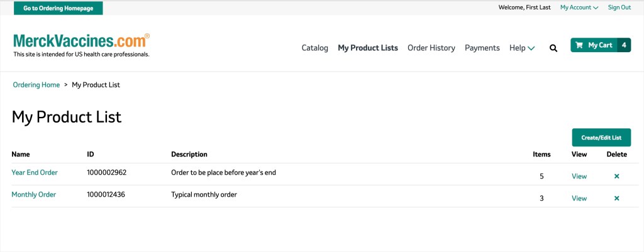Viewport: 644px width, 252px height.
Task: Click Go to Ordering Homepage button
Action: [x=58, y=8]
